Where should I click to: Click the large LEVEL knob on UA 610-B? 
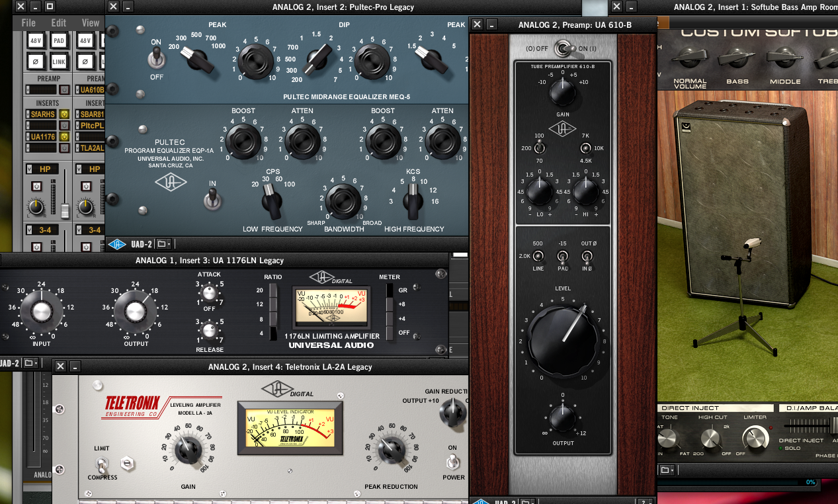coord(563,340)
